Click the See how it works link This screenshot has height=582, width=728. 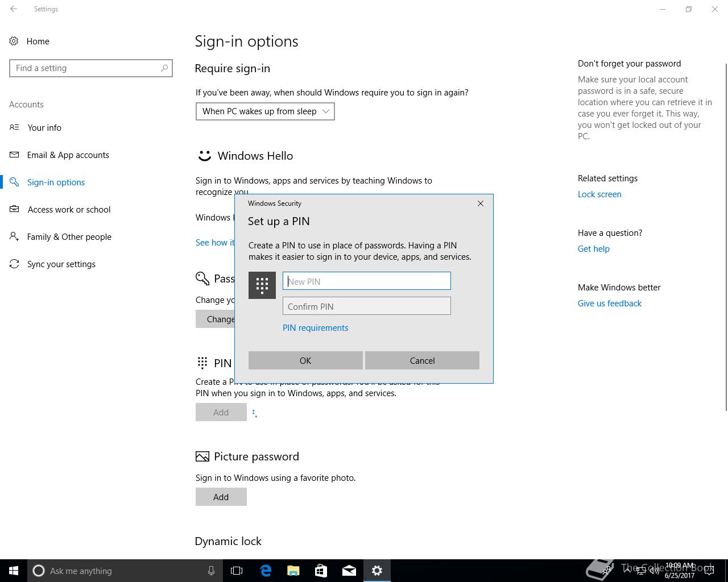point(215,243)
